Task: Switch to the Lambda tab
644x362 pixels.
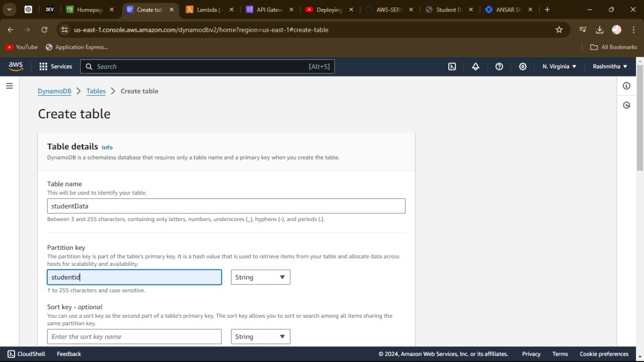Action: coord(208,10)
